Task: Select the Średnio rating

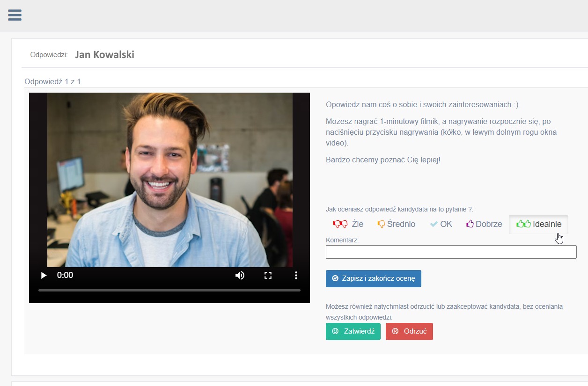Action: coord(396,224)
